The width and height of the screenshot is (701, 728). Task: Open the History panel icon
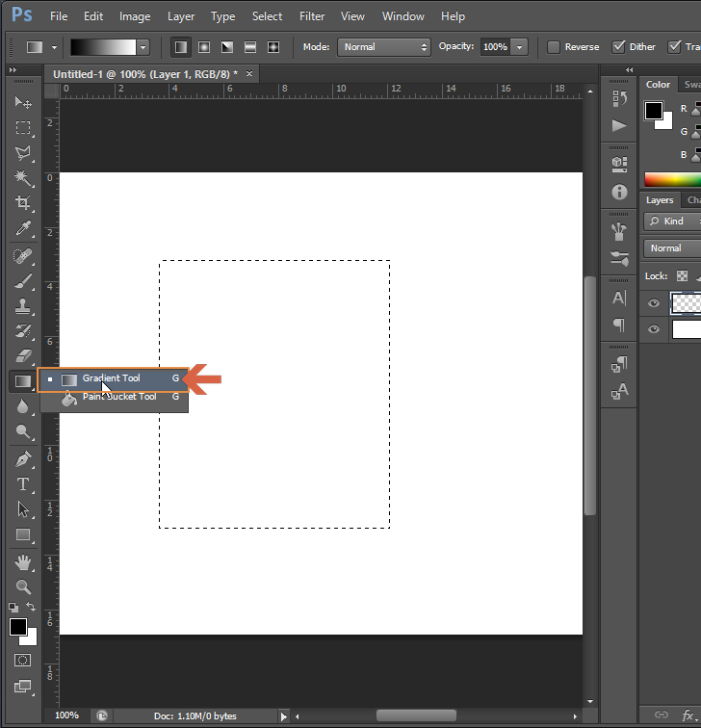pyautogui.click(x=619, y=98)
